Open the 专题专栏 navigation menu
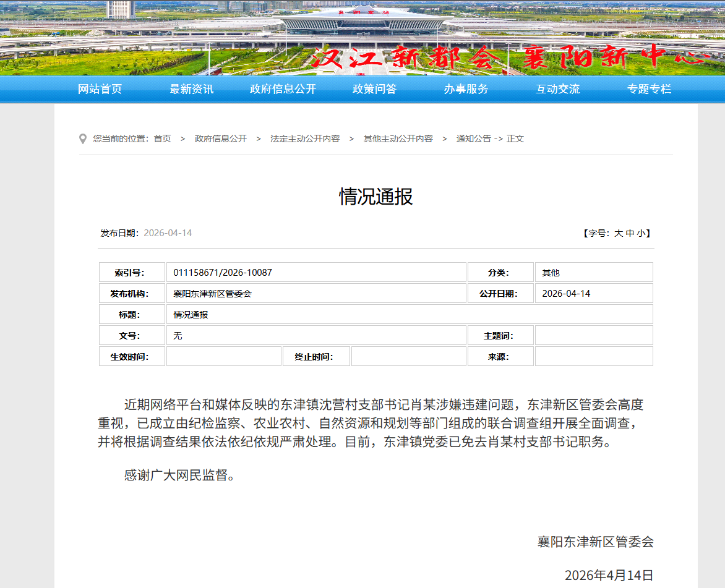Image resolution: width=725 pixels, height=588 pixels. click(x=649, y=89)
